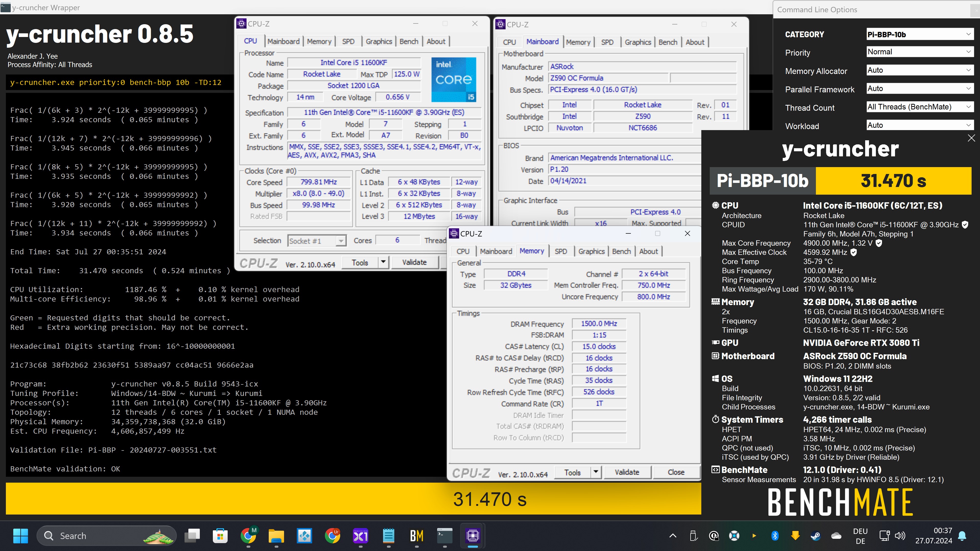
Task: Open the Windows Start menu
Action: [x=20, y=536]
